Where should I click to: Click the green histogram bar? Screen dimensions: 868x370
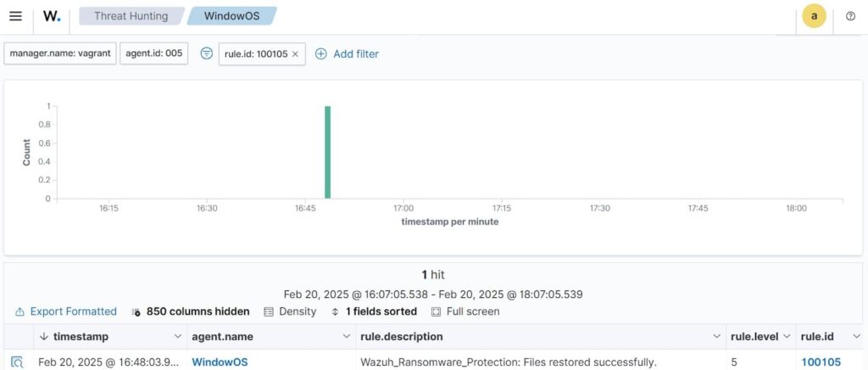328,152
